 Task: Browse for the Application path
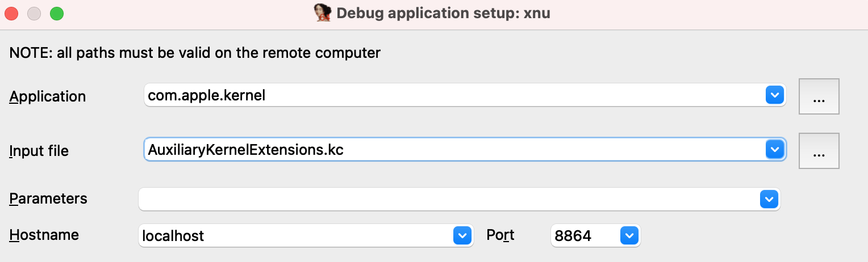tap(819, 97)
